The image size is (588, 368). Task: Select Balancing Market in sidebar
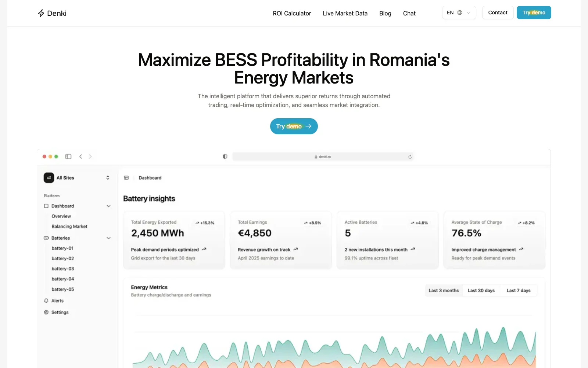coord(69,227)
